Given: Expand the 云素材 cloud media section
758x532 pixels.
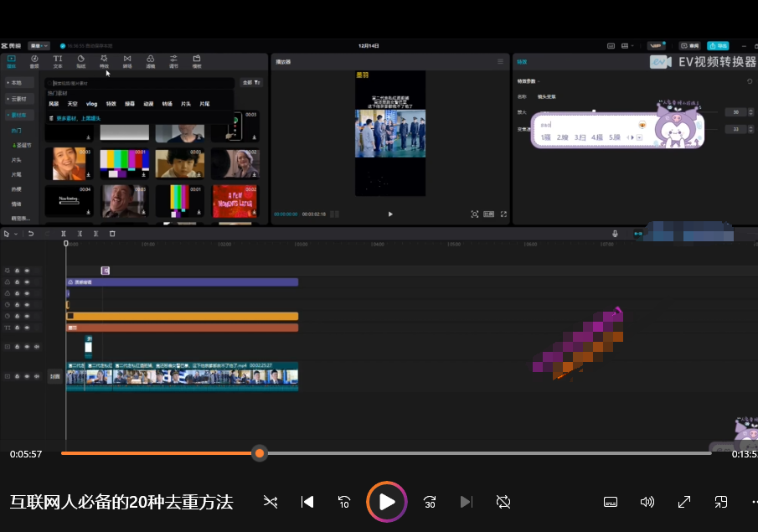Looking at the screenshot, I should click(x=19, y=99).
